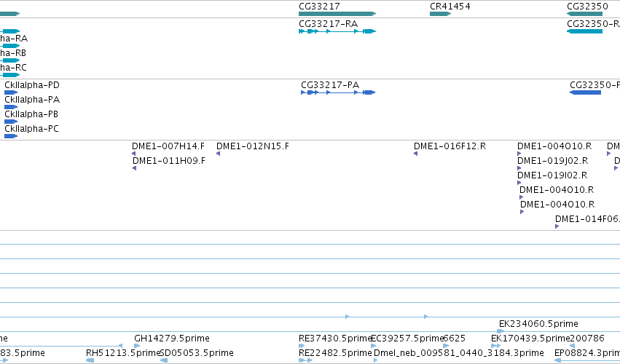Click the RH51213.5prime EST label
The image size is (620, 364).
(x=123, y=353)
